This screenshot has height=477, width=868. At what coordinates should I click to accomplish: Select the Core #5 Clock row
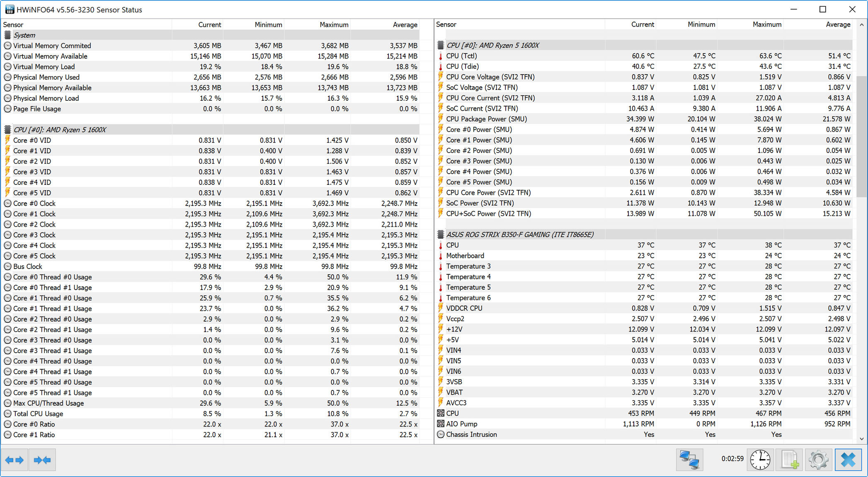[x=211, y=256]
